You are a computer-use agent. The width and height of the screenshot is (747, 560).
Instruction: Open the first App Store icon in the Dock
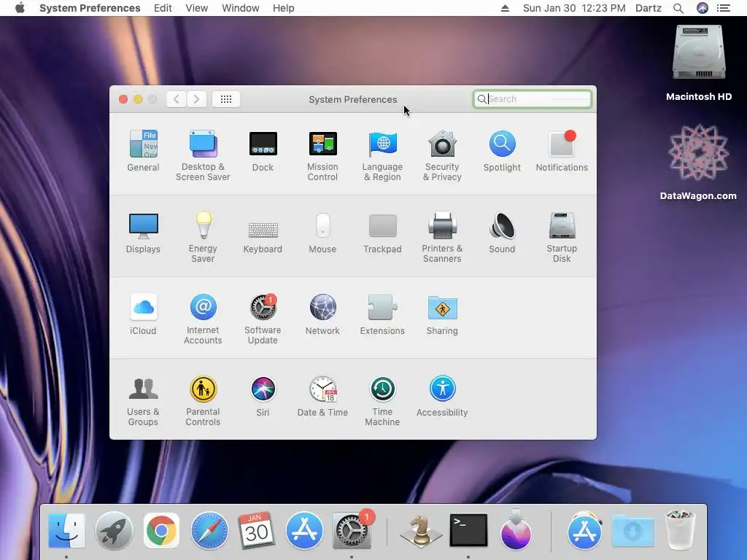(304, 531)
